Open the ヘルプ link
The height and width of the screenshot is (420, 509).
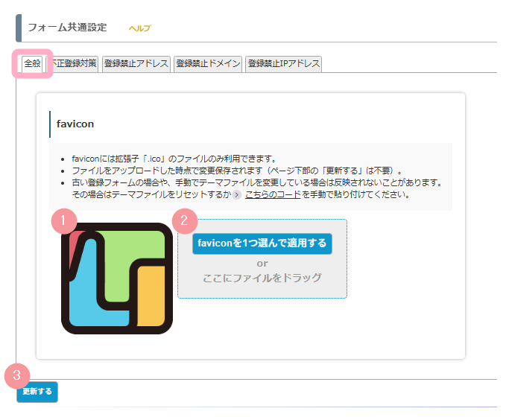(139, 28)
